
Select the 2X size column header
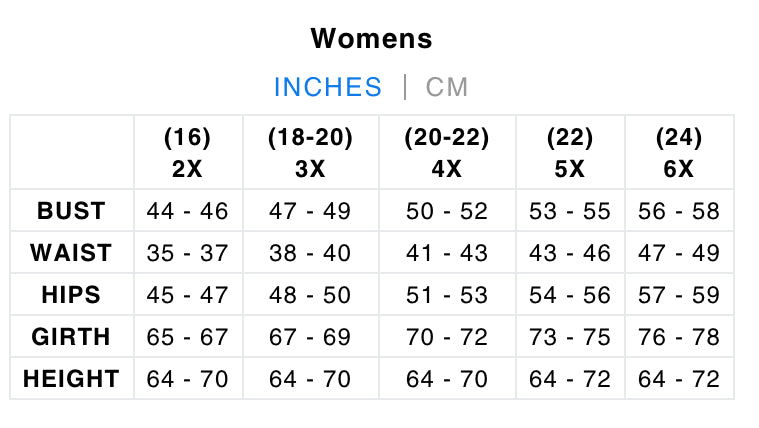(x=187, y=153)
